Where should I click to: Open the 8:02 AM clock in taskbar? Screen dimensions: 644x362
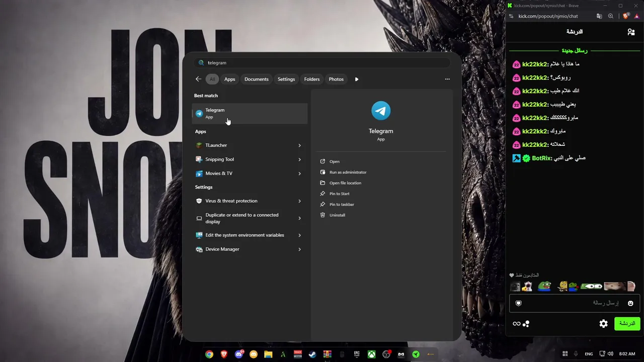click(627, 354)
